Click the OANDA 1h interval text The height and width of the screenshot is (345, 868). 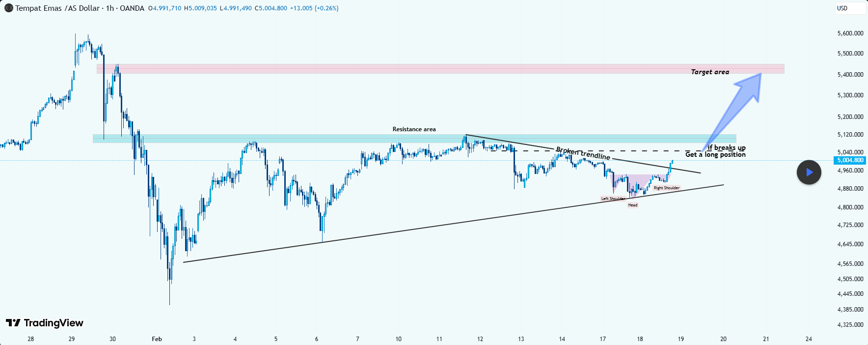125,8
